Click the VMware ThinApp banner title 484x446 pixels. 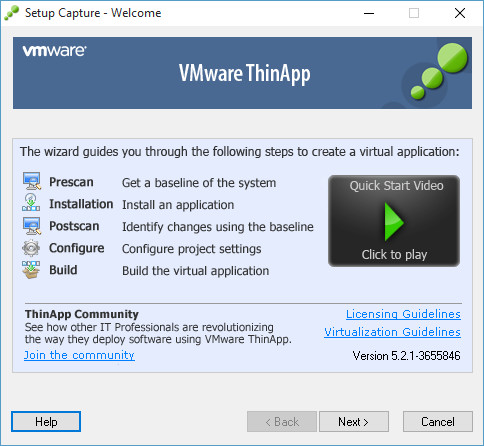[x=245, y=74]
